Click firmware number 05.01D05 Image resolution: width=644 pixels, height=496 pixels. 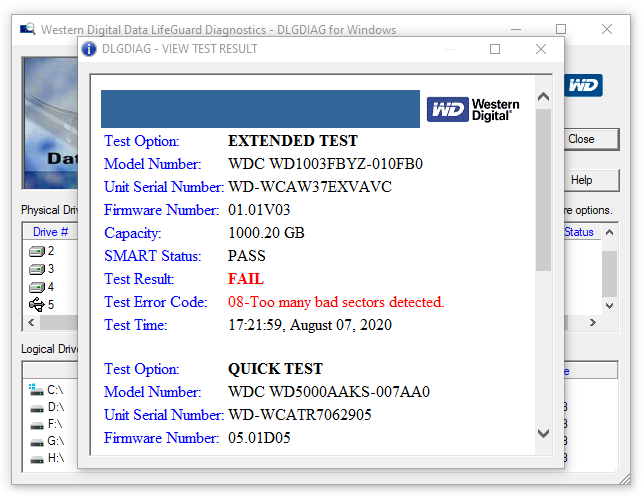[x=259, y=438]
